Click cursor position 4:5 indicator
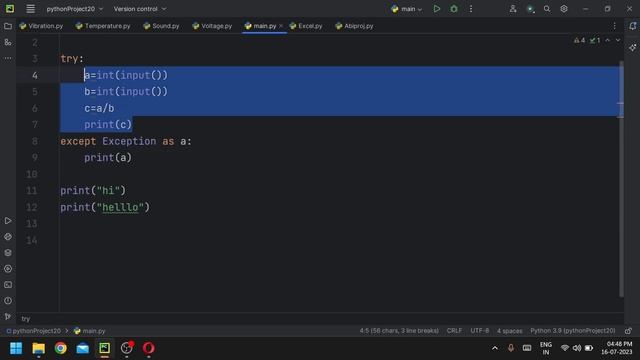The height and width of the screenshot is (360, 640). 399,331
